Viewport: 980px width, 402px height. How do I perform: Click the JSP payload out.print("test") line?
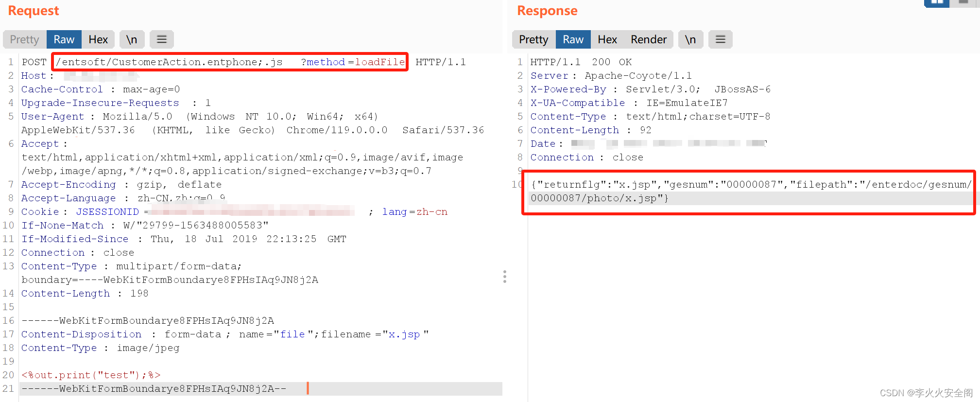[x=91, y=375]
